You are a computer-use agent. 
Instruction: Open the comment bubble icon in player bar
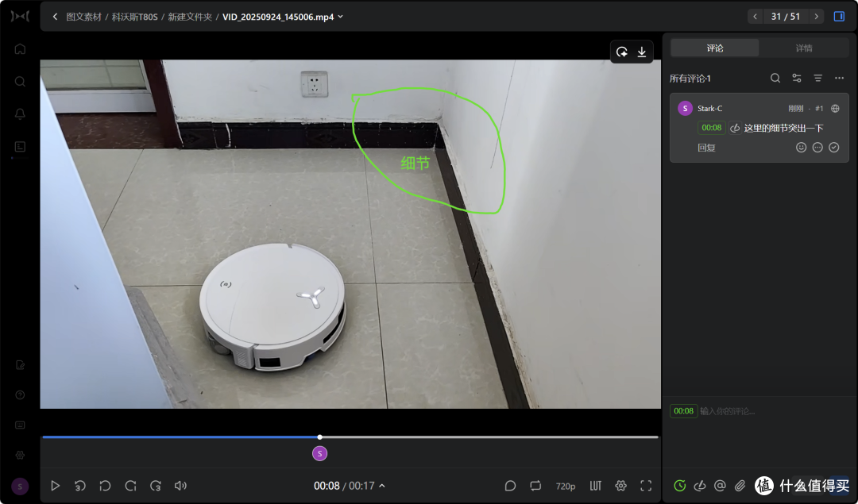click(511, 486)
